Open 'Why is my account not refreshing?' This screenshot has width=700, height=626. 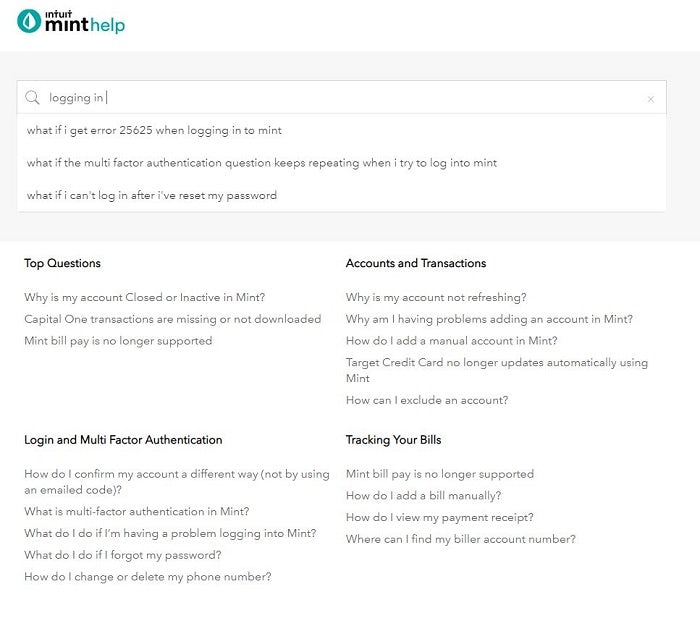coord(436,297)
